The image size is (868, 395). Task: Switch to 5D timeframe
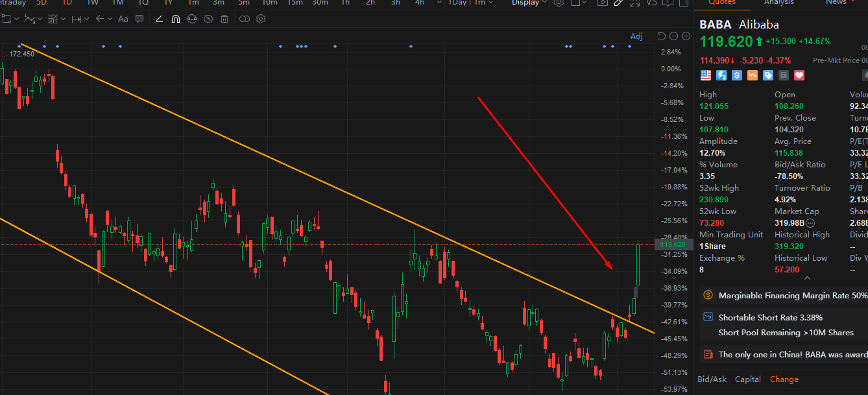42,3
